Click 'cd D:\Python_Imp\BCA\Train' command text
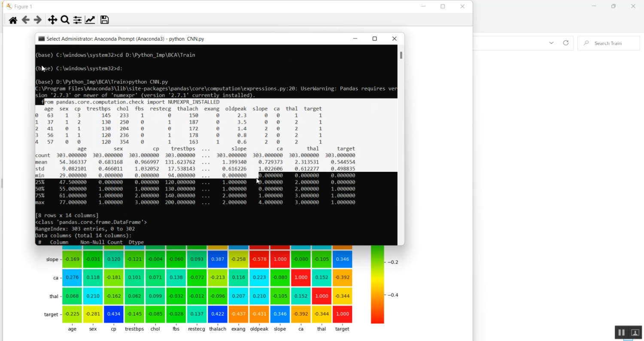The image size is (644, 341). pos(156,55)
